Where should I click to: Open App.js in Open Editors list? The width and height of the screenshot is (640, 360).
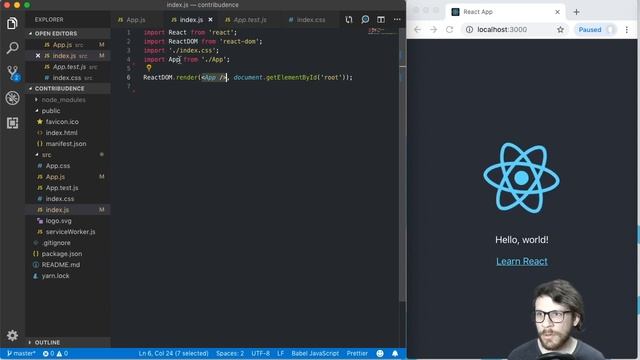(x=67, y=44)
